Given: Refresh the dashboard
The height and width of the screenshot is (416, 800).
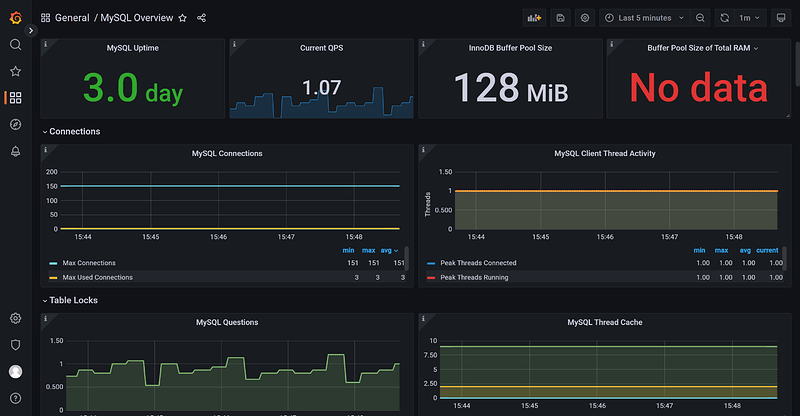Looking at the screenshot, I should click(x=724, y=18).
